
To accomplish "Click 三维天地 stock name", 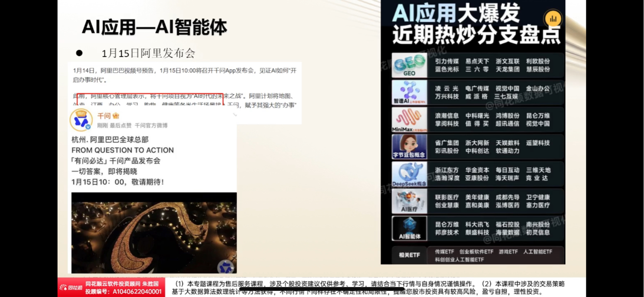I will click(538, 170).
